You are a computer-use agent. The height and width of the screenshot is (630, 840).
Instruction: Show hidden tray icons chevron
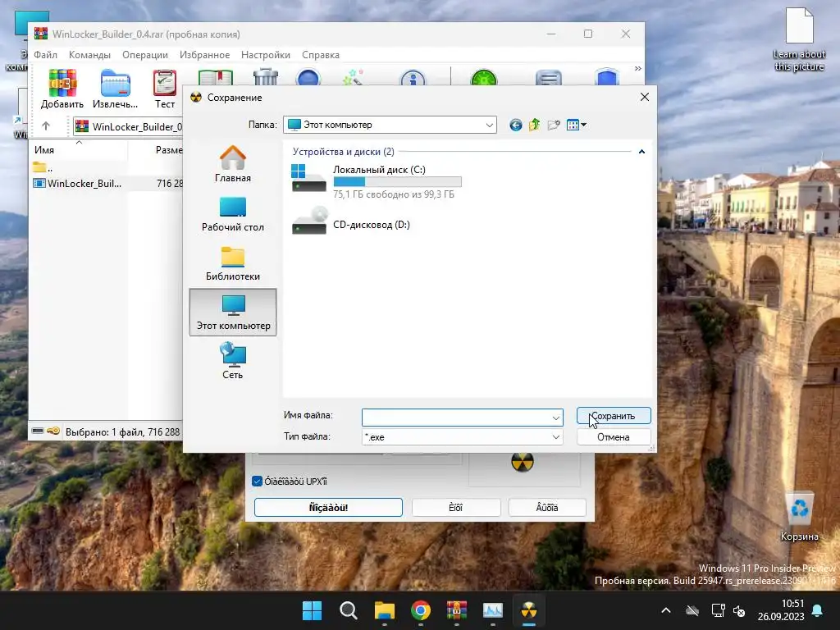(x=666, y=610)
